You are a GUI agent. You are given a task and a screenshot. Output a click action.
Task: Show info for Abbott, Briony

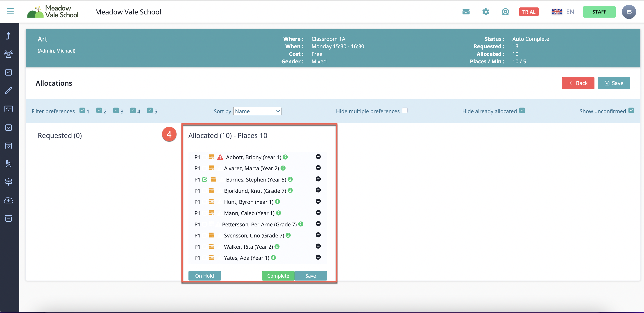tap(285, 157)
